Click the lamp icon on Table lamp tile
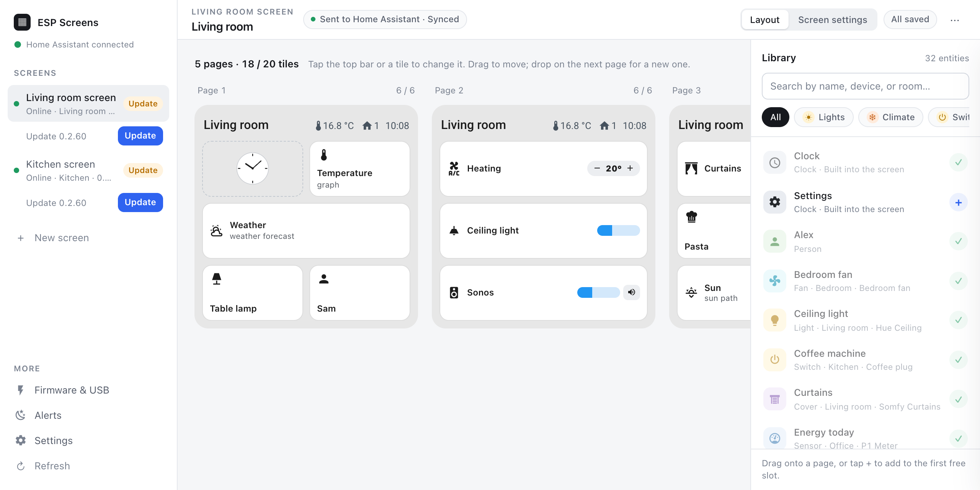 (x=217, y=279)
